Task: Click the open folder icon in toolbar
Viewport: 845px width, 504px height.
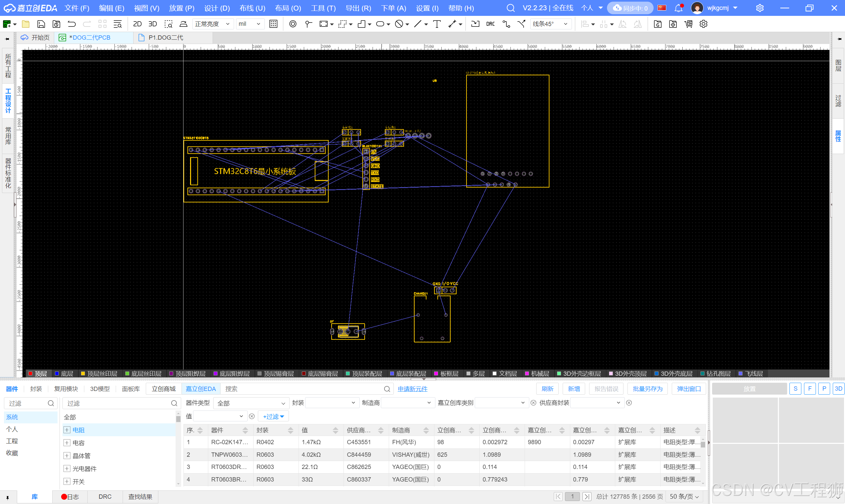Action: (x=25, y=24)
